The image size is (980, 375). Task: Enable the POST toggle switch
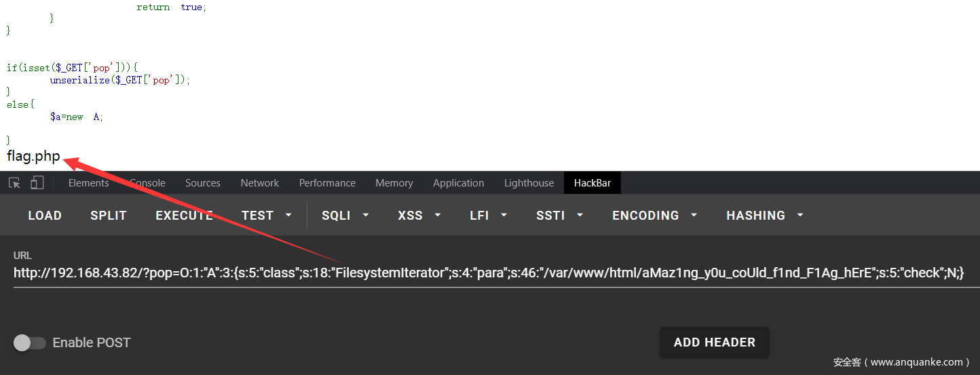[30, 343]
